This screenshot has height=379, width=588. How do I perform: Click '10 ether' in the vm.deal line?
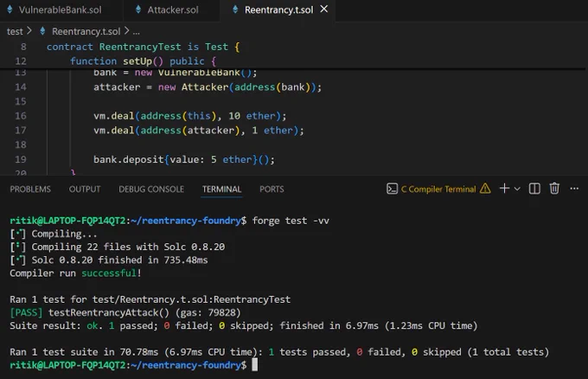252,116
